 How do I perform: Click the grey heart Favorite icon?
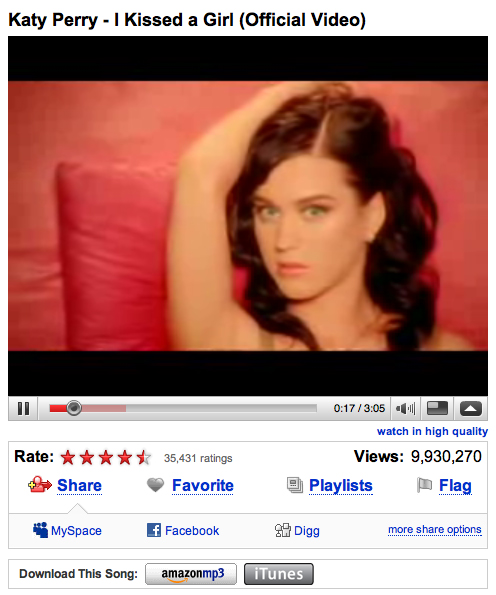(x=156, y=485)
